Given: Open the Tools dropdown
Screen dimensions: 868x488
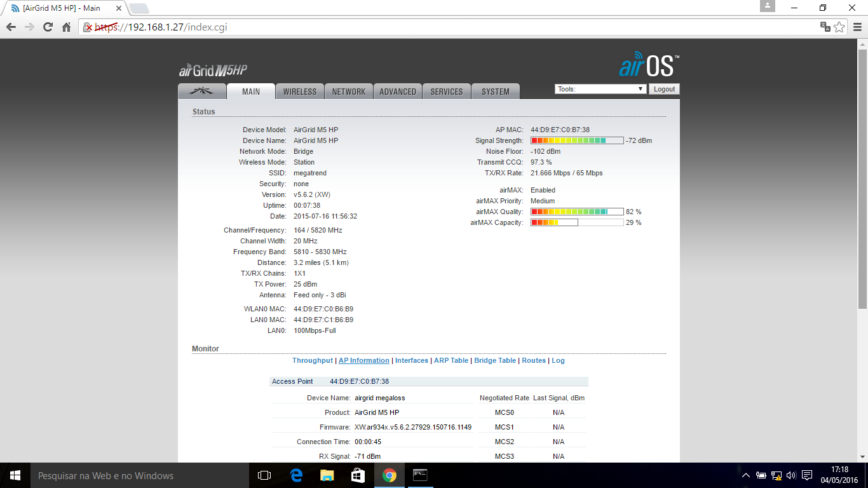Looking at the screenshot, I should tap(600, 89).
